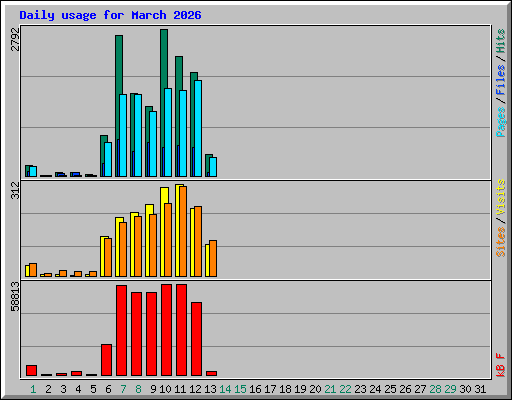Click day 28 on the date axis

click(x=435, y=389)
